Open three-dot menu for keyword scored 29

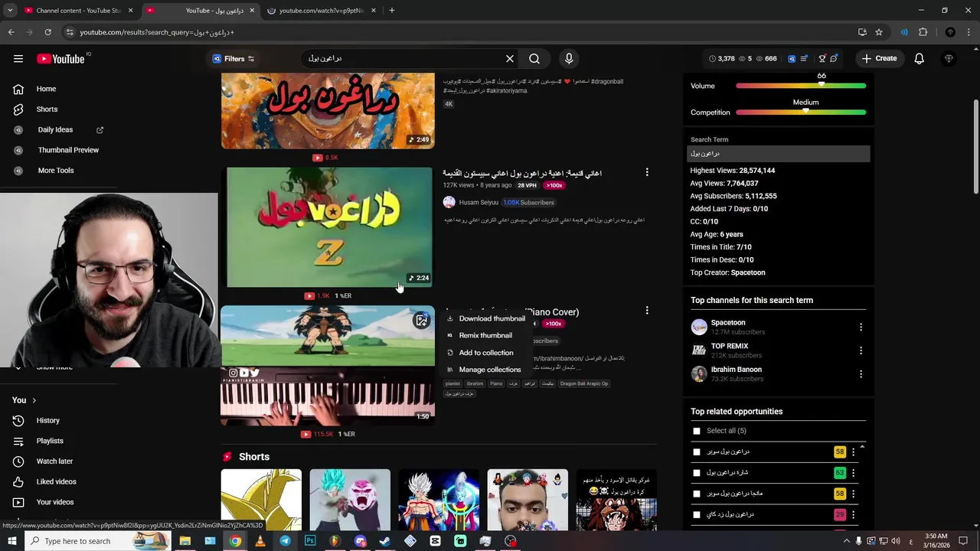853,515
